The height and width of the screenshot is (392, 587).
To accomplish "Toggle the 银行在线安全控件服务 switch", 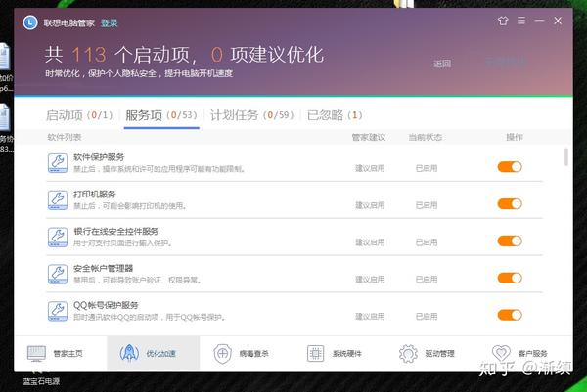I will pyautogui.click(x=510, y=240).
